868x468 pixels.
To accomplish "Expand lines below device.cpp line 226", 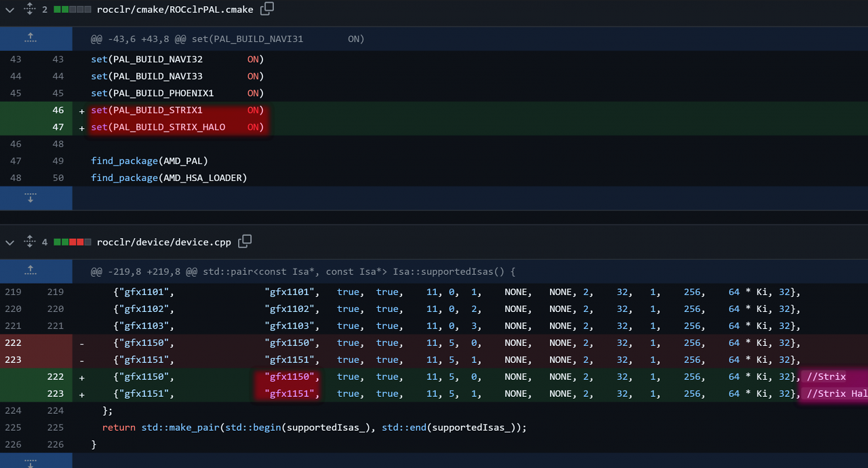I will pos(30,462).
